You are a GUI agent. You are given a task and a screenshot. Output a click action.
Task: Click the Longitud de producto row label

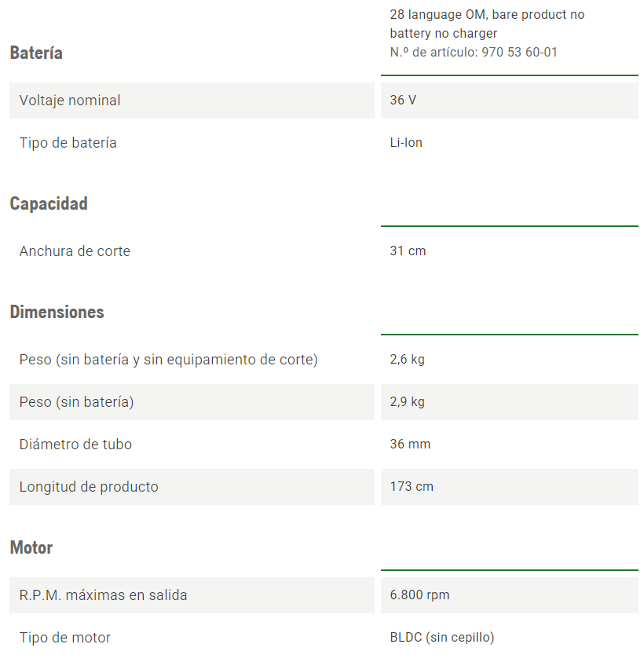89,487
